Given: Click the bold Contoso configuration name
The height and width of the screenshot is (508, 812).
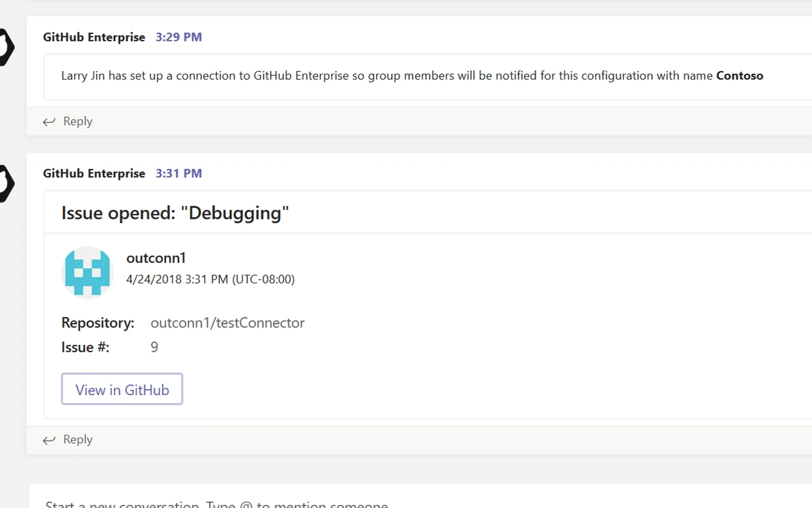Looking at the screenshot, I should pyautogui.click(x=739, y=76).
